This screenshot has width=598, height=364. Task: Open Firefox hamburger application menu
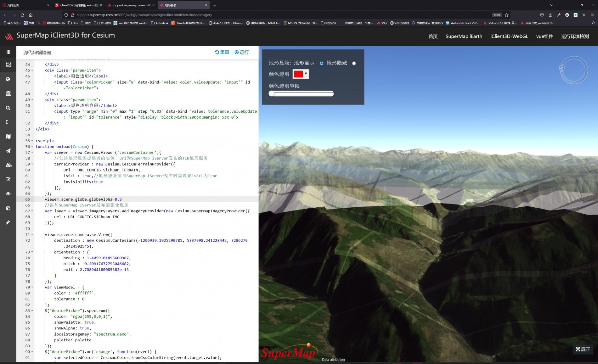click(x=592, y=15)
